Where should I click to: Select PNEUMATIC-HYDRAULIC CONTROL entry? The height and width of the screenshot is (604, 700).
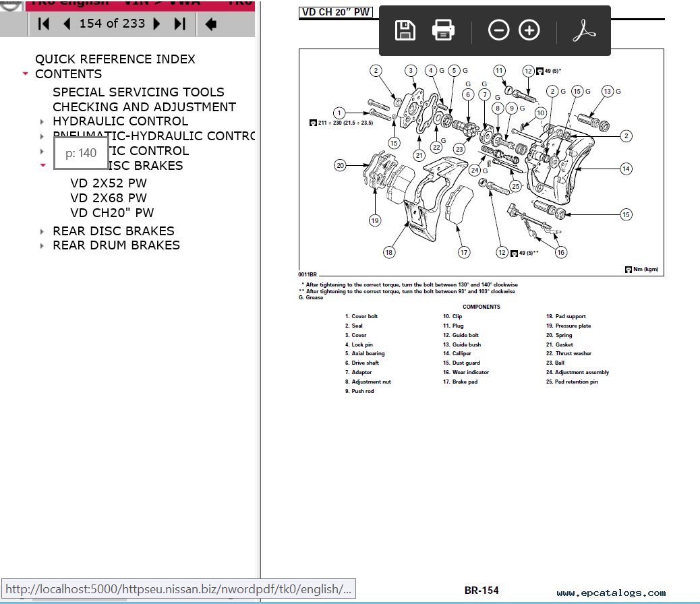click(x=154, y=135)
